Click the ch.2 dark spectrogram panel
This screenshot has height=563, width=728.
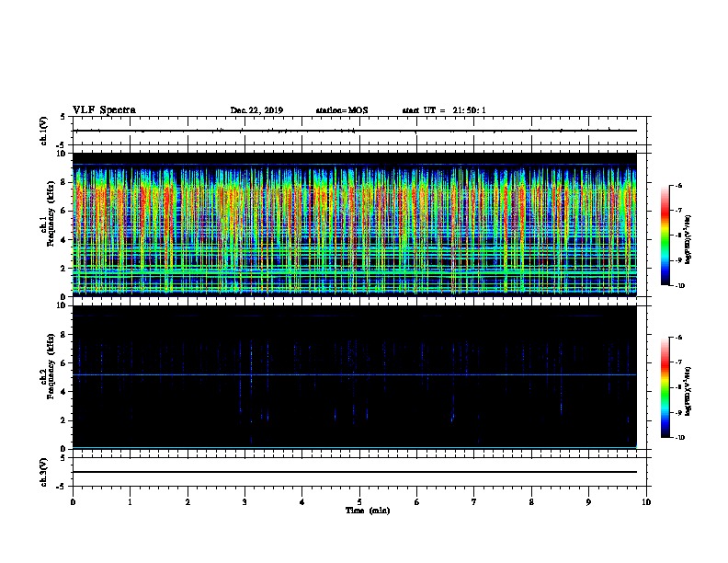click(355, 377)
